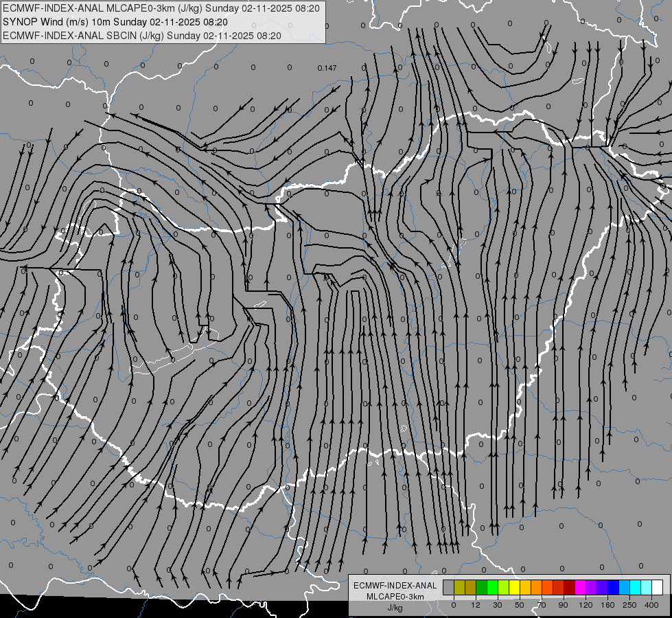This screenshot has width=672, height=618.
Task: Click the purple legend swatch
Action: point(592,587)
